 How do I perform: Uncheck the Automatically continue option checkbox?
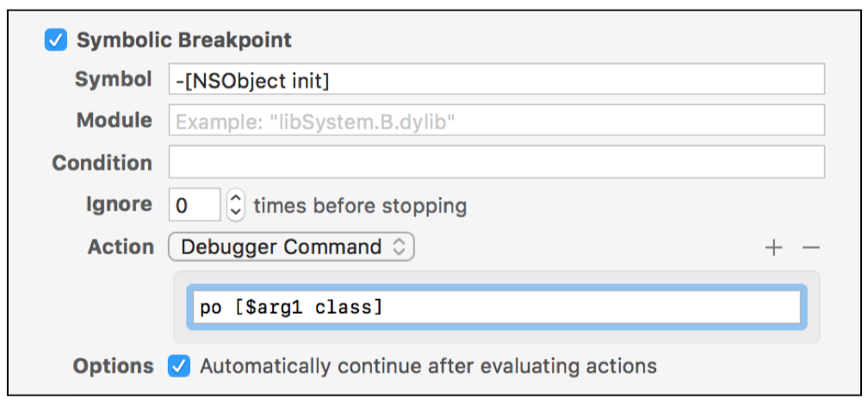179,365
